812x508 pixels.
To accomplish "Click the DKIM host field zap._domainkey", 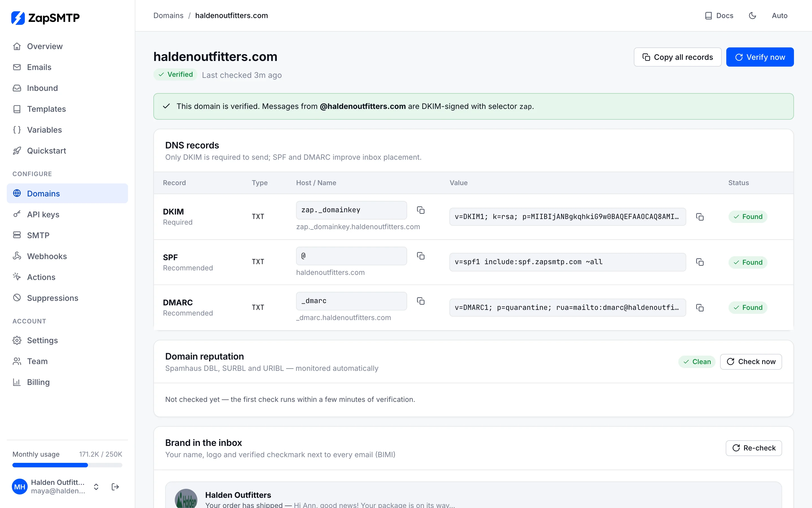I will (351, 210).
